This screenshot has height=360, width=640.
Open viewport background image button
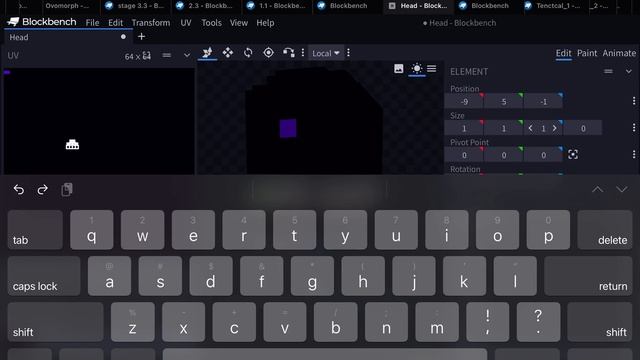pos(399,69)
